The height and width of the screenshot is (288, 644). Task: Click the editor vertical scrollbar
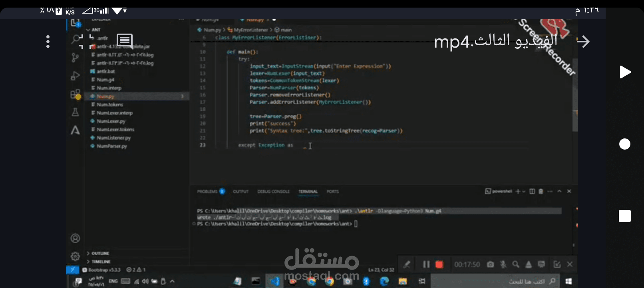(575, 95)
